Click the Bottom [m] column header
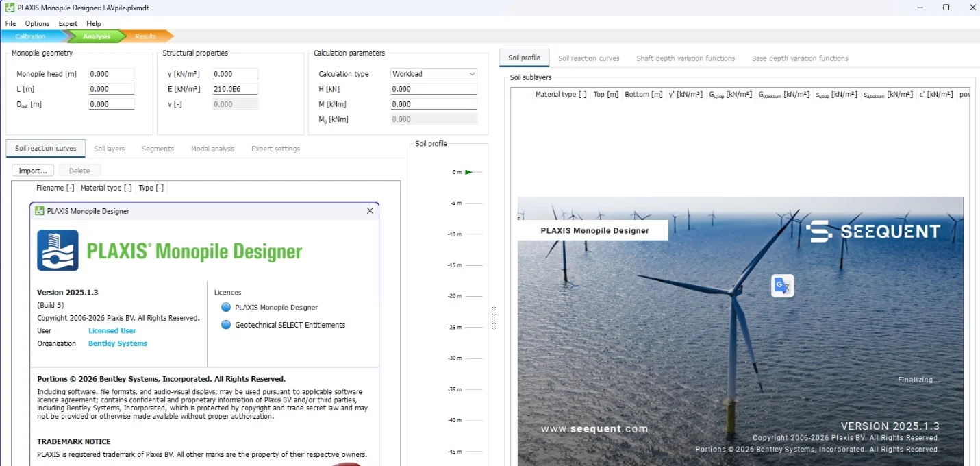Viewport: 980px width, 466px height. click(x=644, y=95)
